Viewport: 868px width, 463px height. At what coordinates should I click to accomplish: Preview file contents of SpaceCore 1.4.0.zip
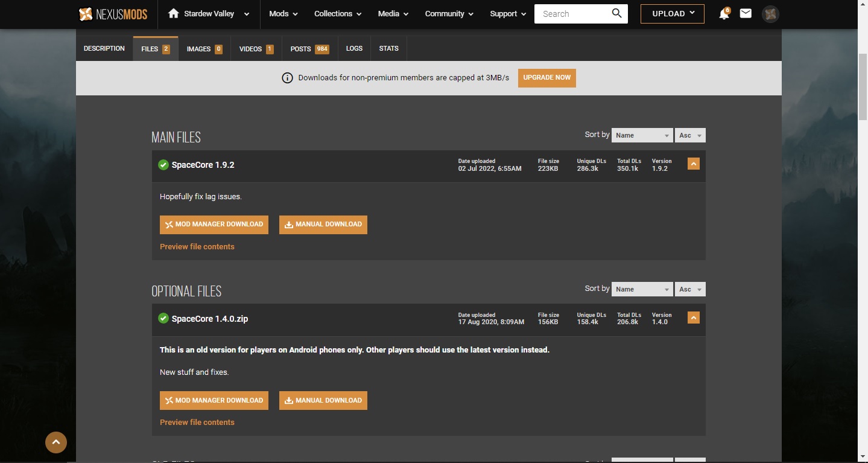tap(197, 423)
